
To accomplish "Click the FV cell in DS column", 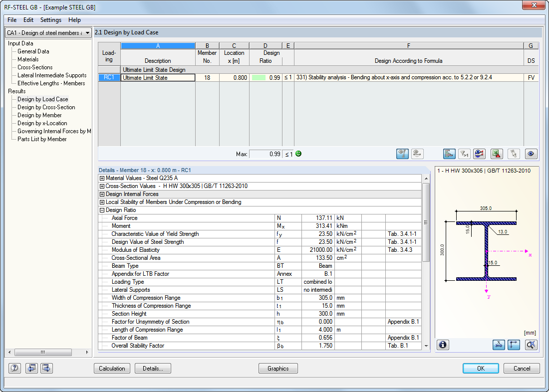I will pyautogui.click(x=531, y=78).
